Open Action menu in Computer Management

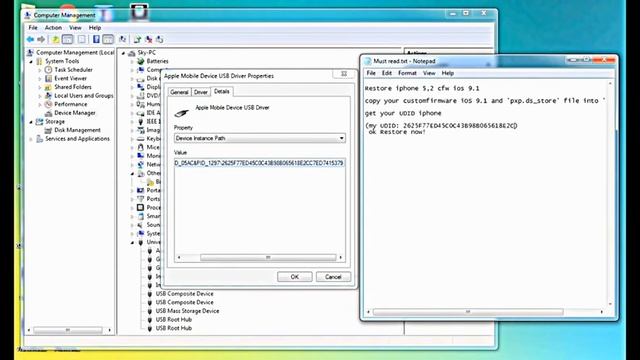point(53,28)
